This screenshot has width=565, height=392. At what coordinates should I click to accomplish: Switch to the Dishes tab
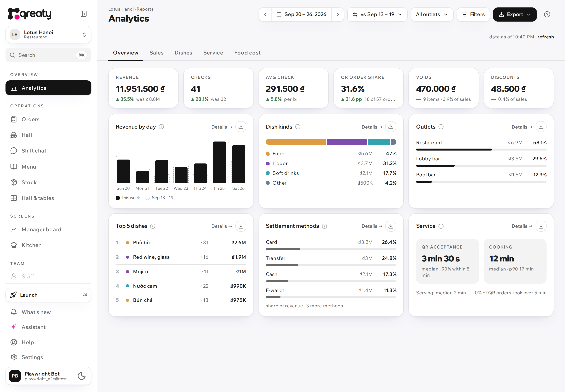tap(183, 53)
